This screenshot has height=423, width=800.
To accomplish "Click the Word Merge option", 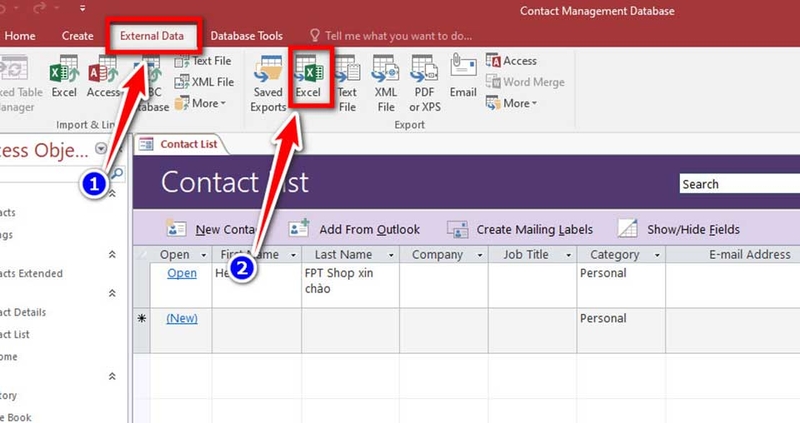I will [525, 82].
